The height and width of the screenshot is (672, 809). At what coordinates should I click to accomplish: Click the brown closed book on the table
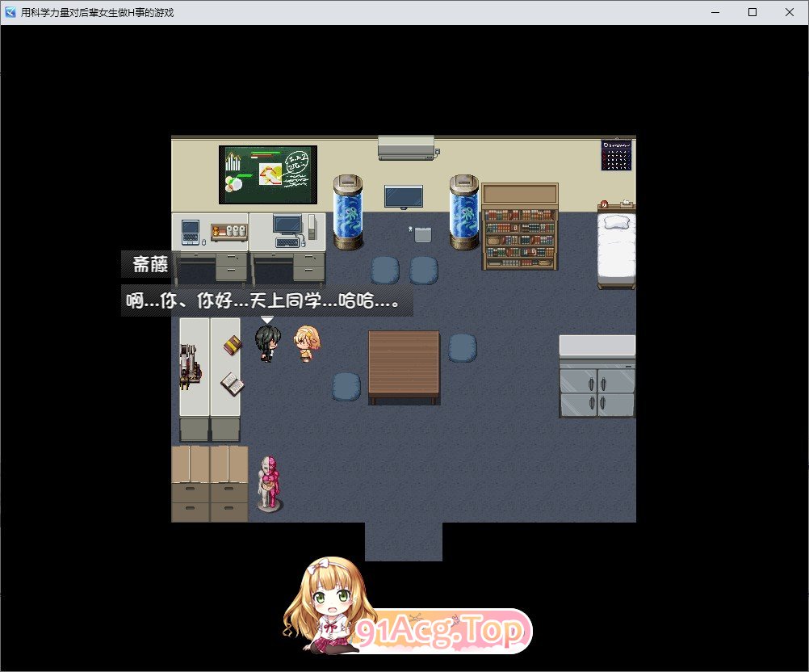(233, 345)
